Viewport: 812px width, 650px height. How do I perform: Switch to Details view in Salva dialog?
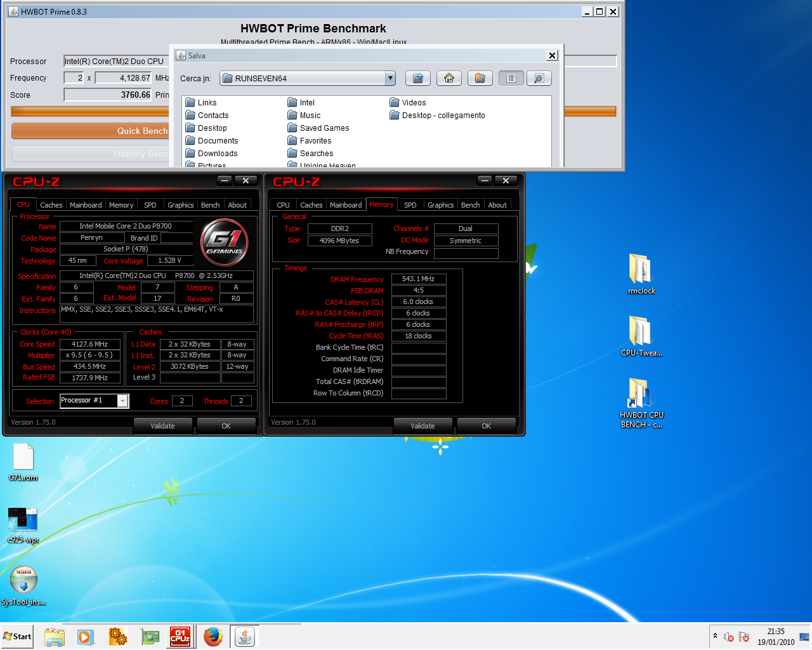click(x=539, y=78)
